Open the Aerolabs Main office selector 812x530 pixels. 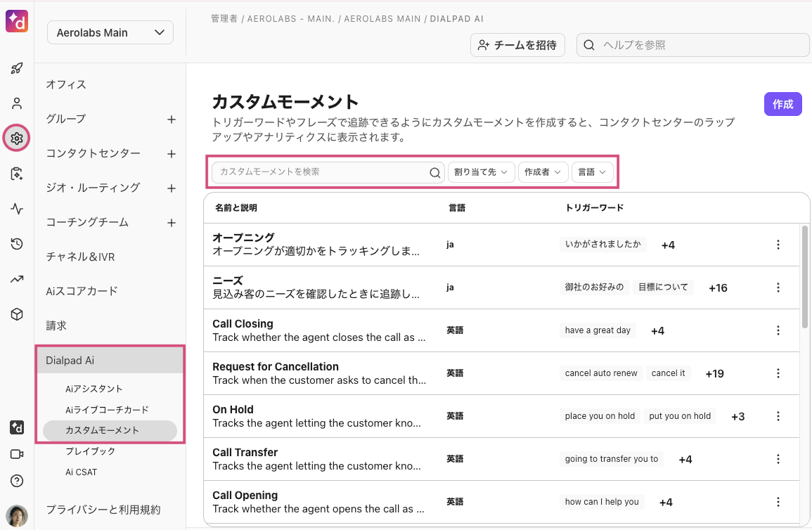tap(110, 32)
